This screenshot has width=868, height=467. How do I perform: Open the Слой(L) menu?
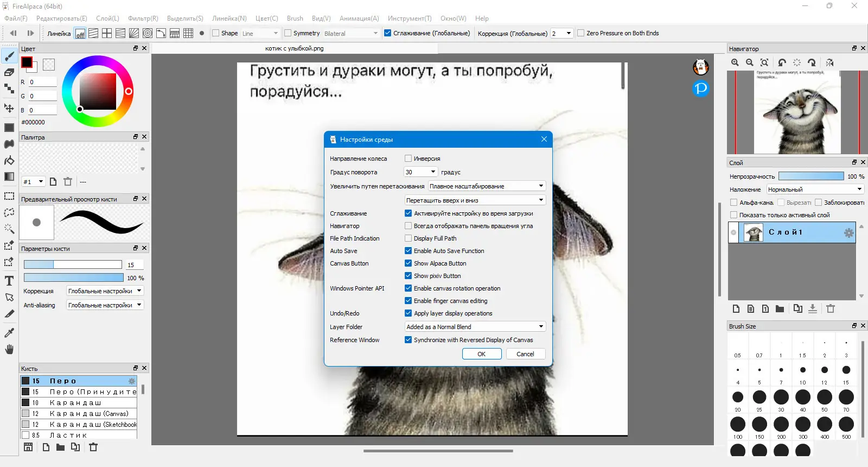pos(107,18)
